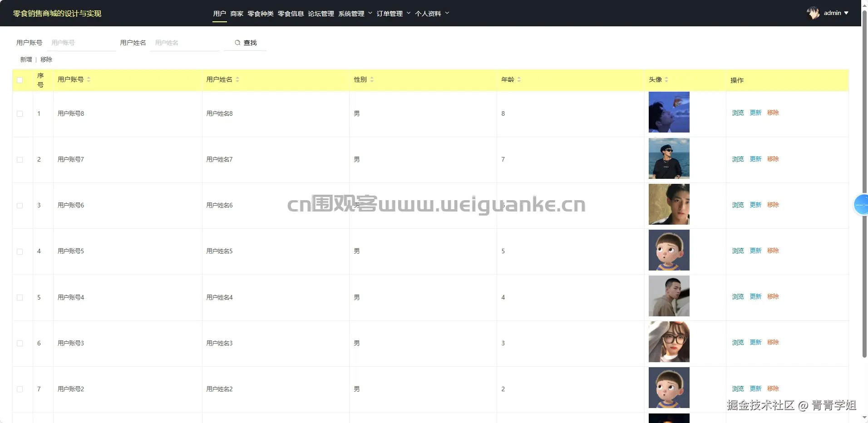Image resolution: width=868 pixels, height=423 pixels.
Task: Click 移除 for 用户账号7
Action: coord(773,159)
